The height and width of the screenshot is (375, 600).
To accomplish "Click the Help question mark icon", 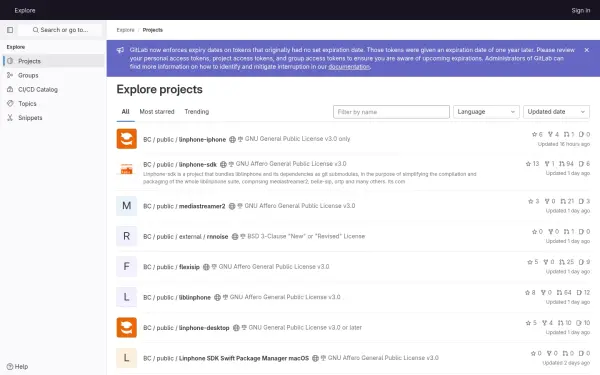I will point(10,367).
